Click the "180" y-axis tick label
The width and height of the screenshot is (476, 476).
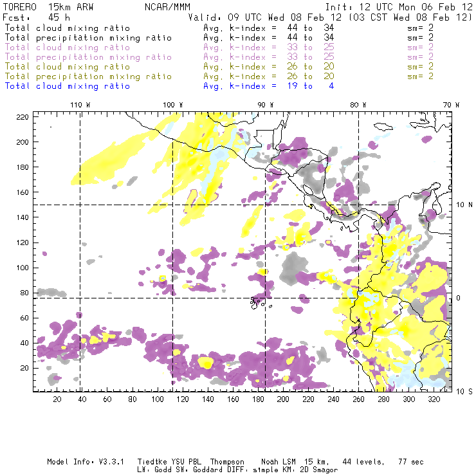pyautogui.click(x=22, y=167)
